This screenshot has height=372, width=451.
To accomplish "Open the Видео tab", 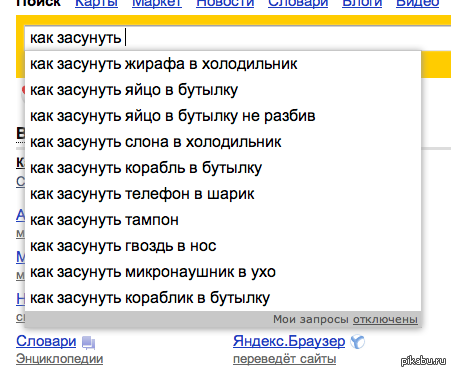I will point(417,3).
